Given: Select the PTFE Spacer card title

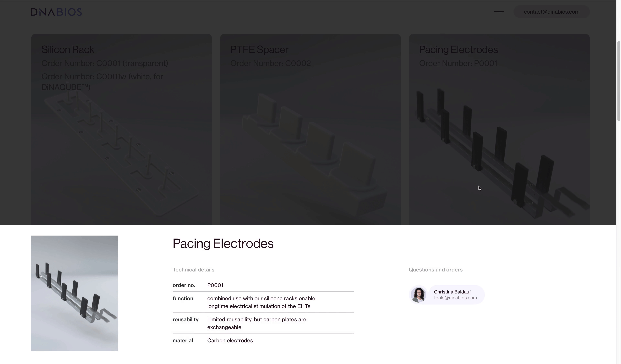Looking at the screenshot, I should coord(259,50).
